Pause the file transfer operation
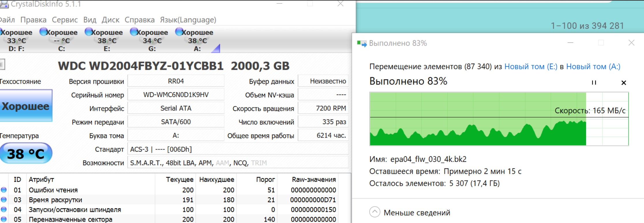The width and height of the screenshot is (644, 223). (x=594, y=83)
